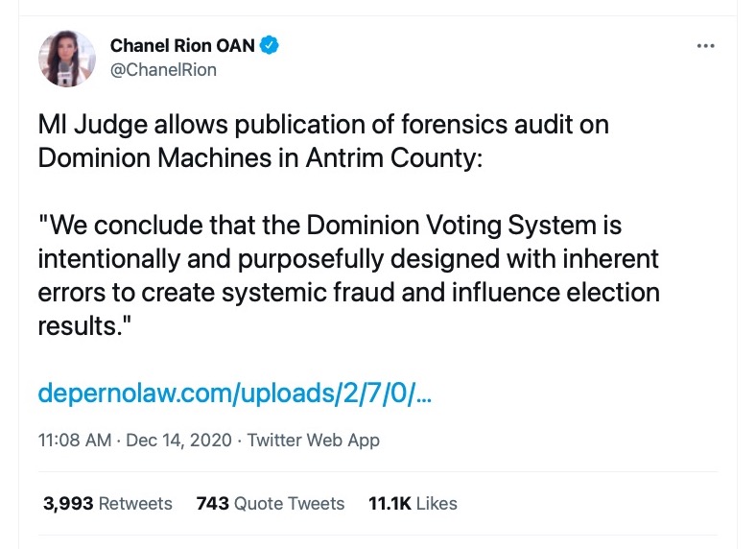Open the @ChanelRion handle
This screenshot has height=549, width=756.
(x=163, y=70)
